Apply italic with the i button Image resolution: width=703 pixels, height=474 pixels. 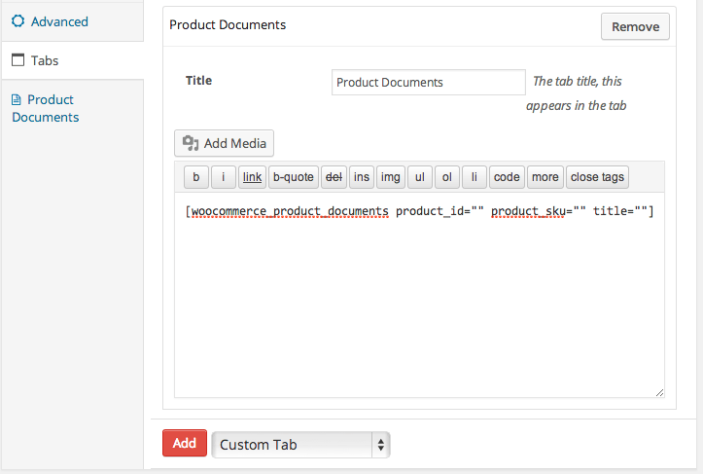click(x=223, y=177)
